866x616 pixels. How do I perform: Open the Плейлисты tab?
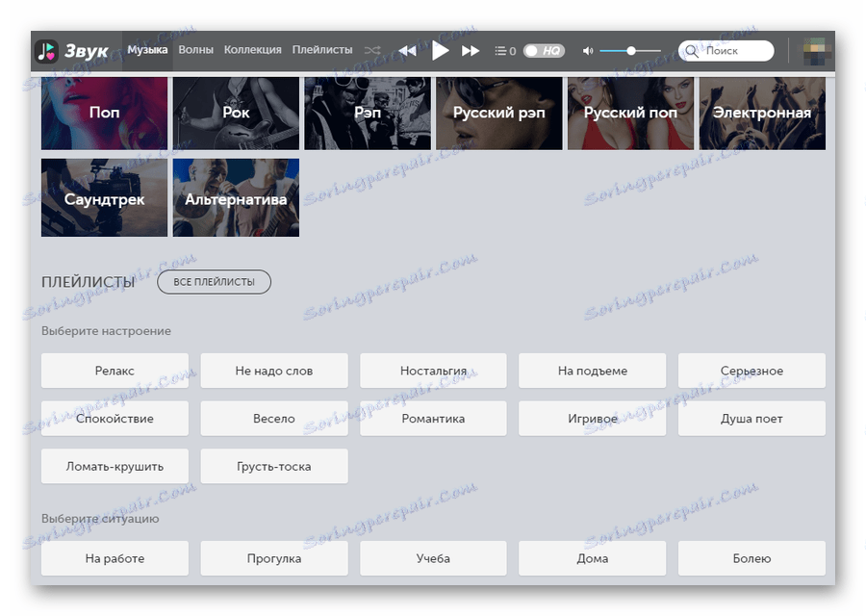click(322, 50)
